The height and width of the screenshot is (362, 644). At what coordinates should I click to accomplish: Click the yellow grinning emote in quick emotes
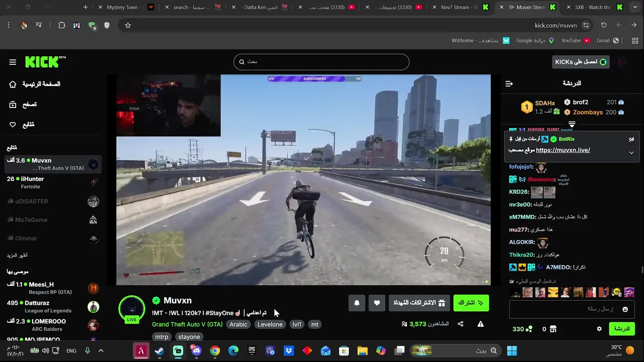[x=616, y=292]
